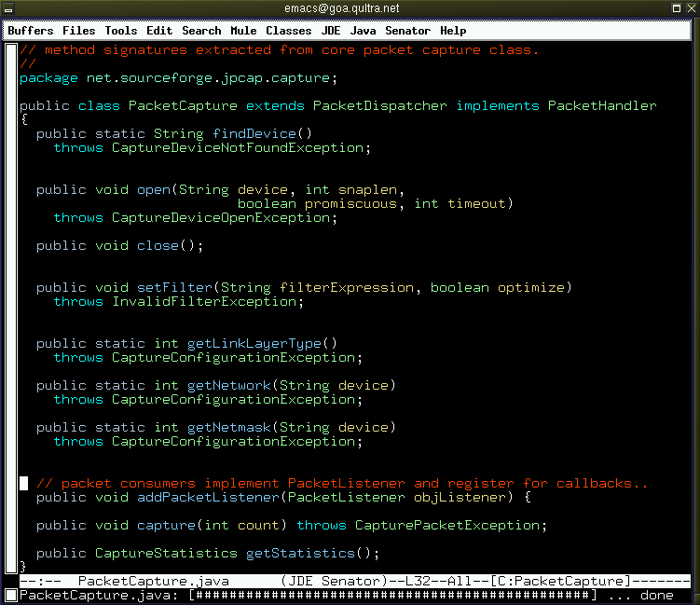Open the Help menu
Screen dimensions: 700x605
453,31
